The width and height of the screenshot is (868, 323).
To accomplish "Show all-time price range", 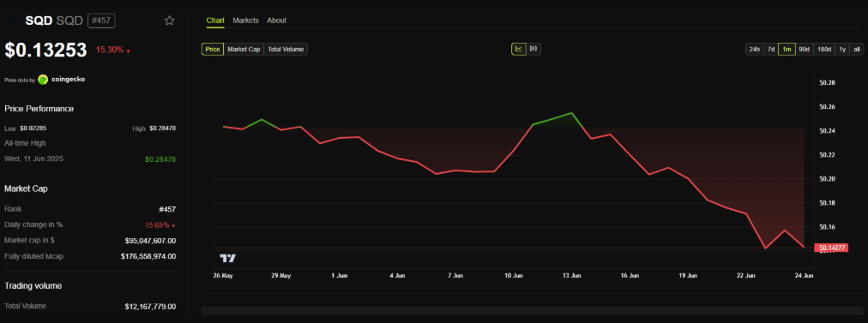I will 856,49.
